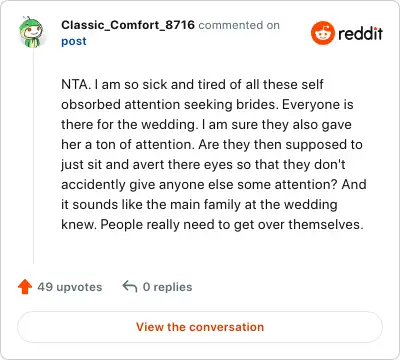Open the Classic_Comfort_8716 user profile
400x360 pixels.
coord(128,25)
